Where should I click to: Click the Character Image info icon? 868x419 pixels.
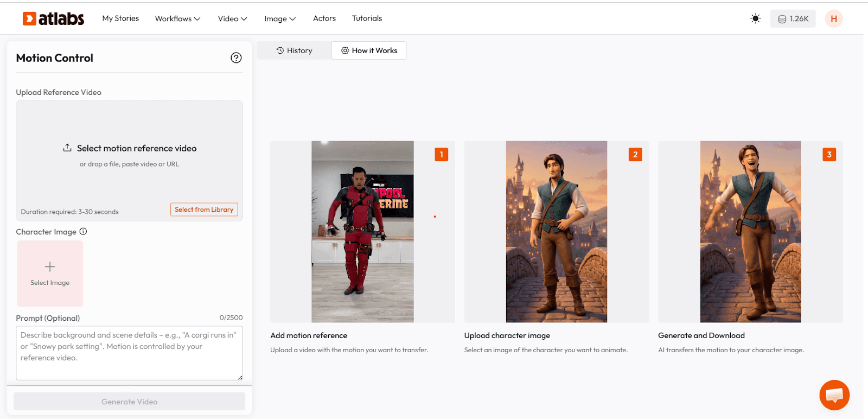[83, 231]
